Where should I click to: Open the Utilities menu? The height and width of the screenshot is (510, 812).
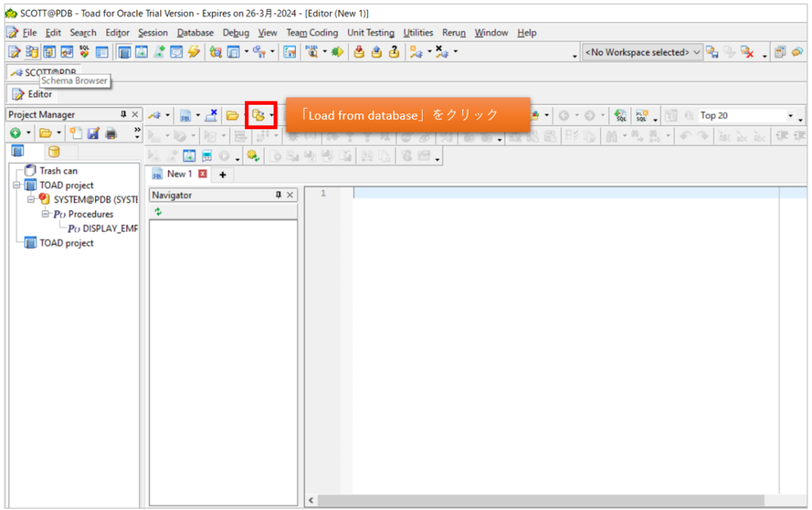click(418, 33)
